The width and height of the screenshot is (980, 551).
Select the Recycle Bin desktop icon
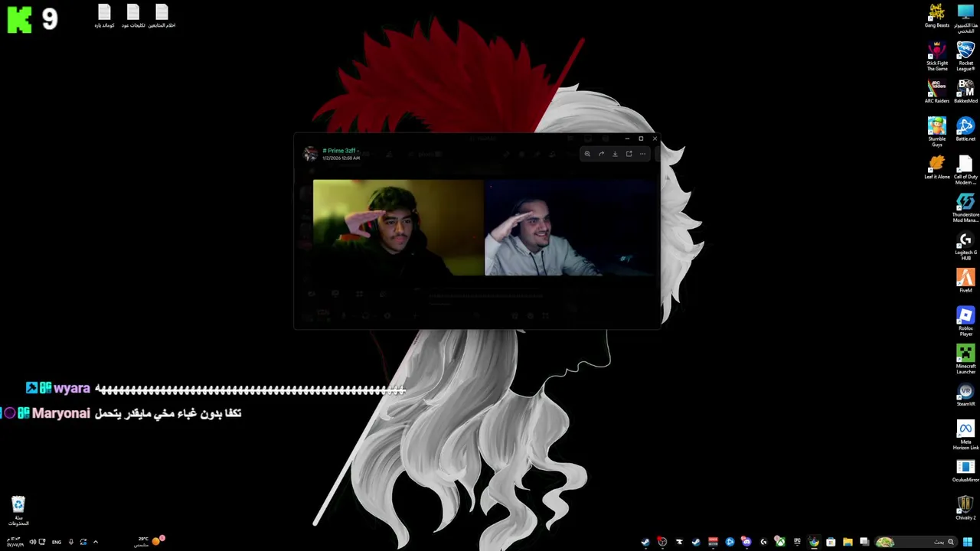click(x=18, y=511)
